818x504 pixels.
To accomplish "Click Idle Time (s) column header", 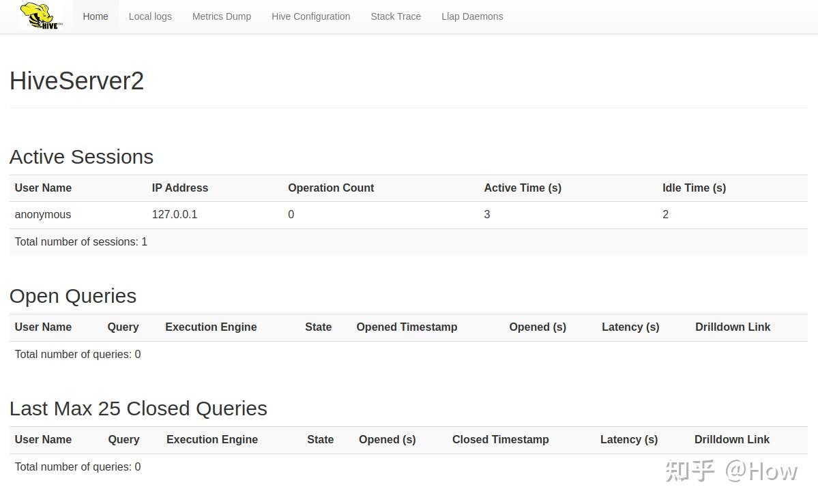I will pos(694,188).
